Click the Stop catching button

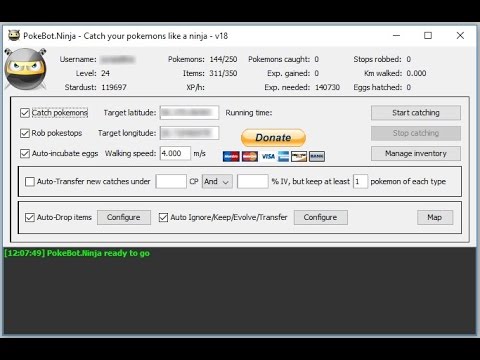(x=416, y=133)
